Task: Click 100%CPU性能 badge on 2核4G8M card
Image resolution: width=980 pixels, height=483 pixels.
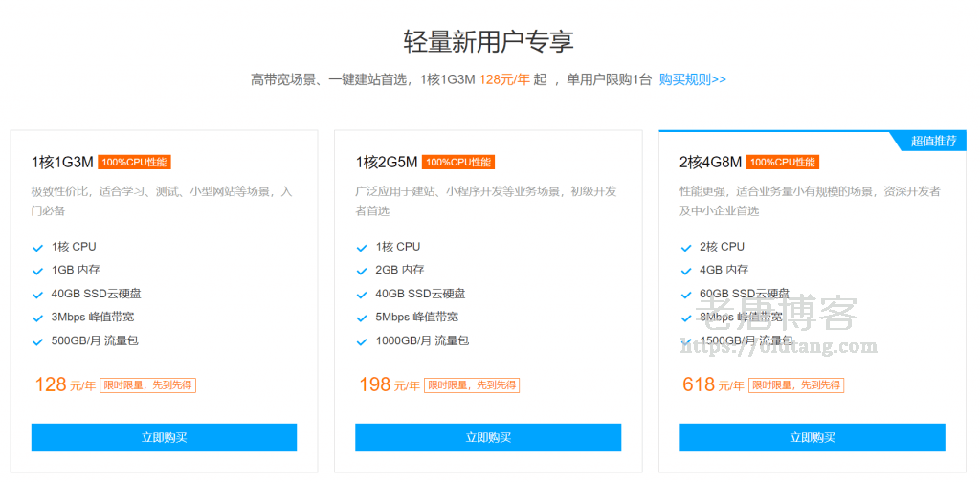Action: pyautogui.click(x=783, y=162)
